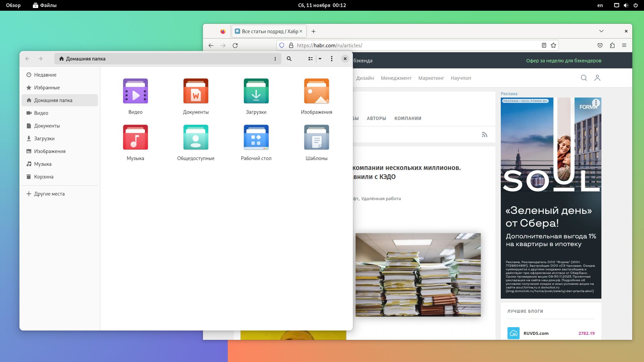Click the search magnifier in Files toolbar

pyautogui.click(x=289, y=59)
